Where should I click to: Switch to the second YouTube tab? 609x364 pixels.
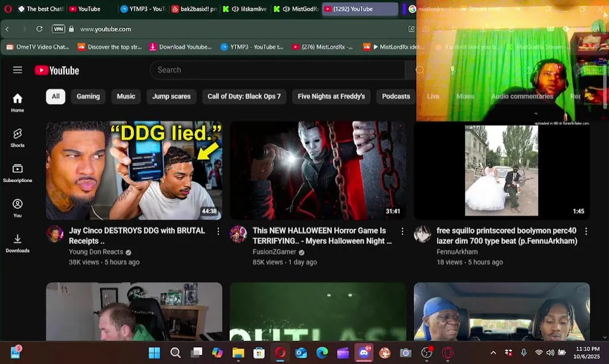pyautogui.click(x=90, y=9)
